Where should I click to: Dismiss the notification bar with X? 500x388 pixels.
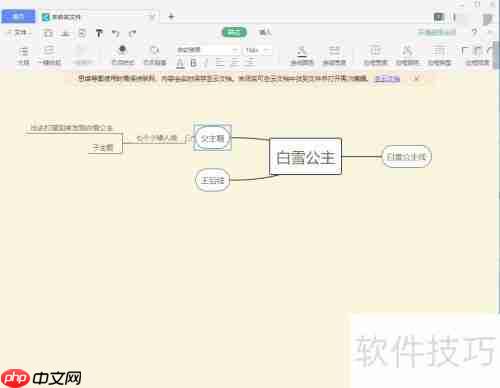pyautogui.click(x=416, y=78)
